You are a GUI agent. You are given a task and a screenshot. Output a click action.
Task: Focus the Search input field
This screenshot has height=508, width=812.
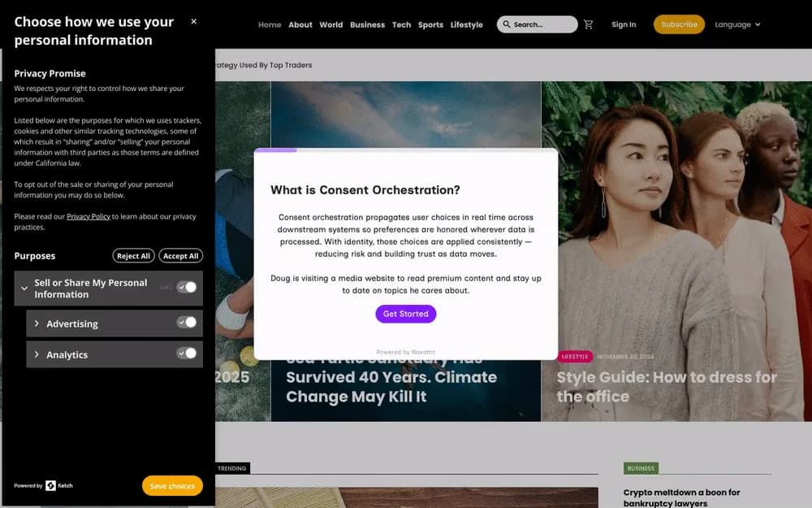tap(537, 24)
